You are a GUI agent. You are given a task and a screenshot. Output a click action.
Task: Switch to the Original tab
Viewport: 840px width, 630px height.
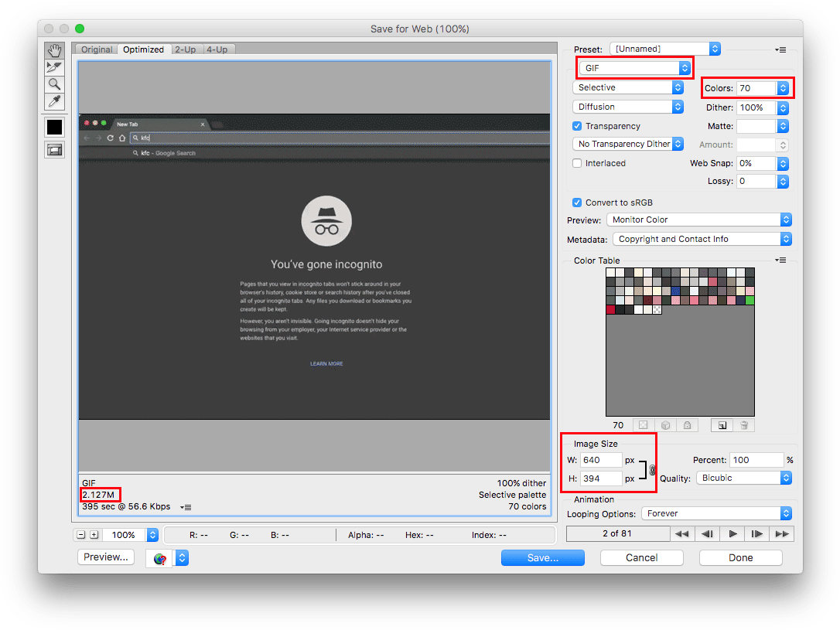97,49
